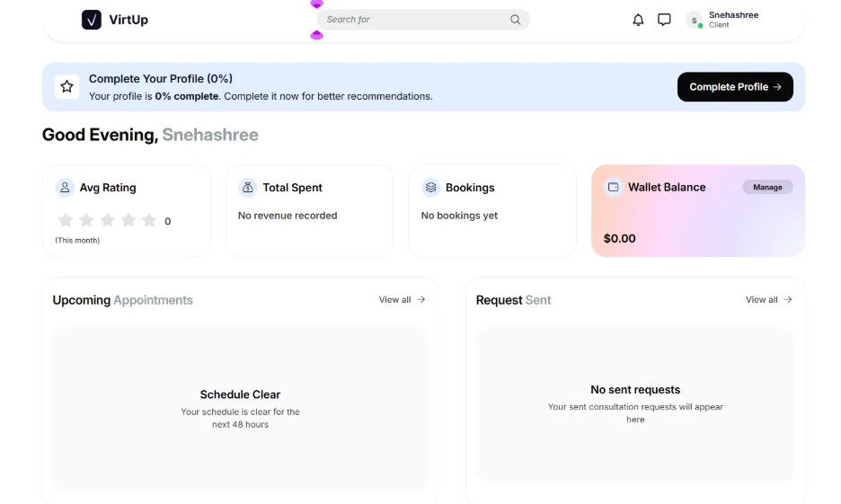Click the Manage wallet button
841x504 pixels.
767,187
